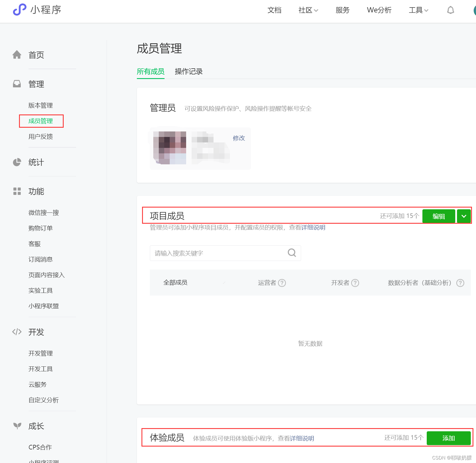Select the 开发者 filter tab
The image size is (476, 463).
point(340,283)
